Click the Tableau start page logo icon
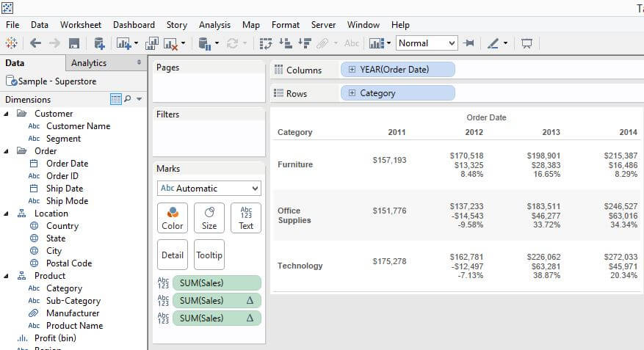This screenshot has width=644, height=350. [x=11, y=43]
